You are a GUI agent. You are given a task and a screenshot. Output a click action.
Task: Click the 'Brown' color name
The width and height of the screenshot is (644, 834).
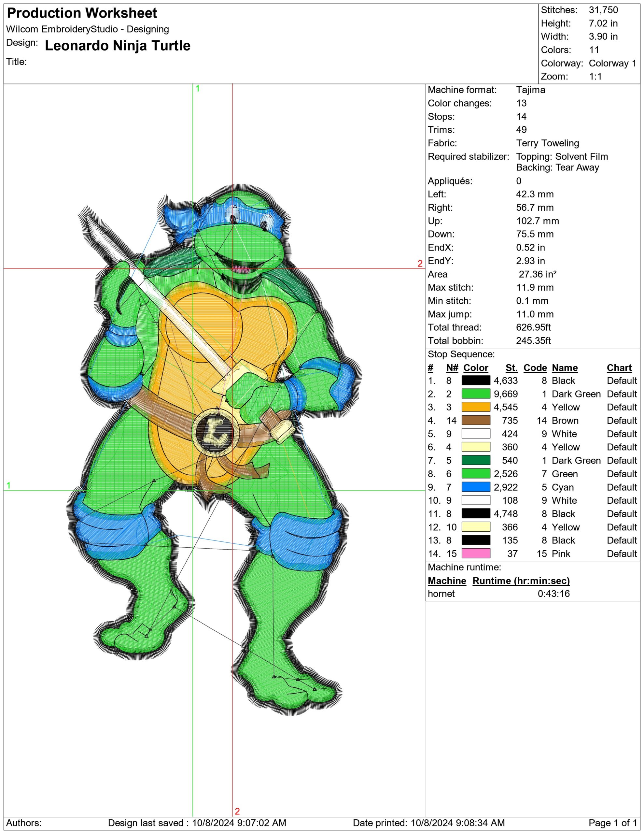click(565, 421)
